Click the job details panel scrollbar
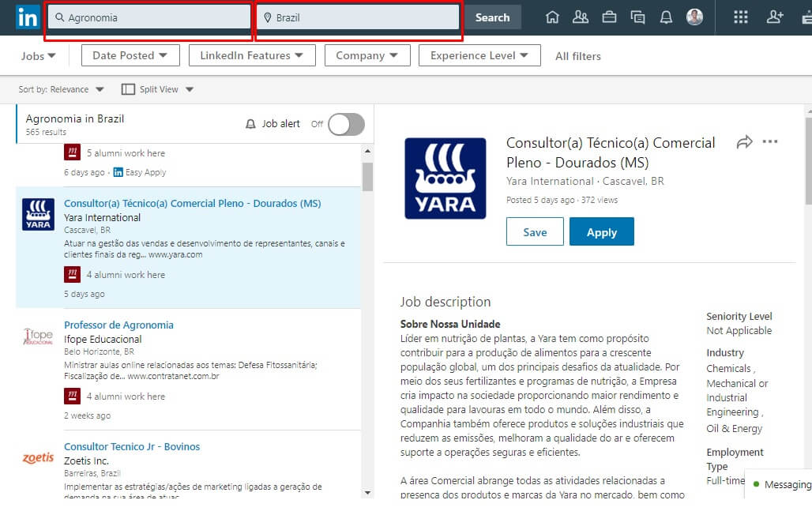 point(809,160)
